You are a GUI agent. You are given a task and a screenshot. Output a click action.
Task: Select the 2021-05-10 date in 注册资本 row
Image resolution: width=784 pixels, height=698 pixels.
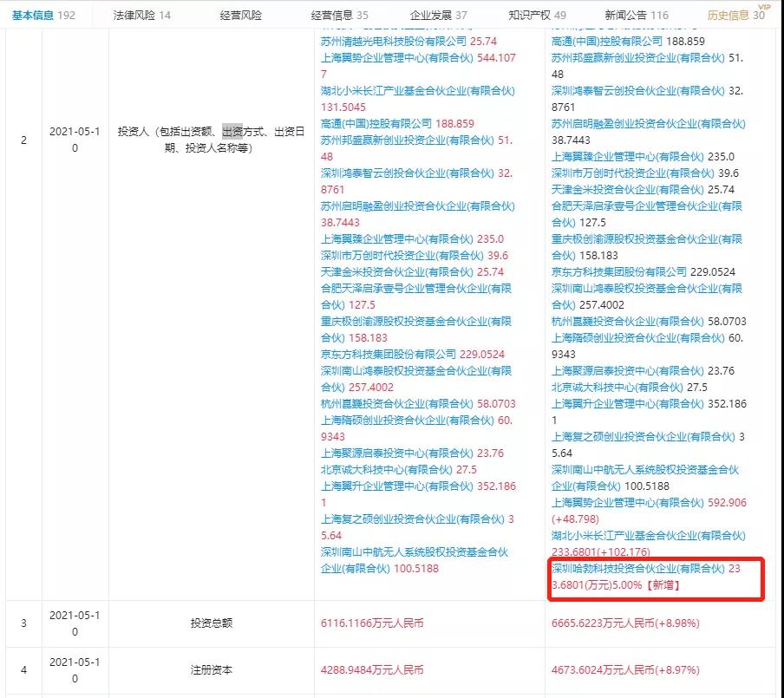coord(75,670)
